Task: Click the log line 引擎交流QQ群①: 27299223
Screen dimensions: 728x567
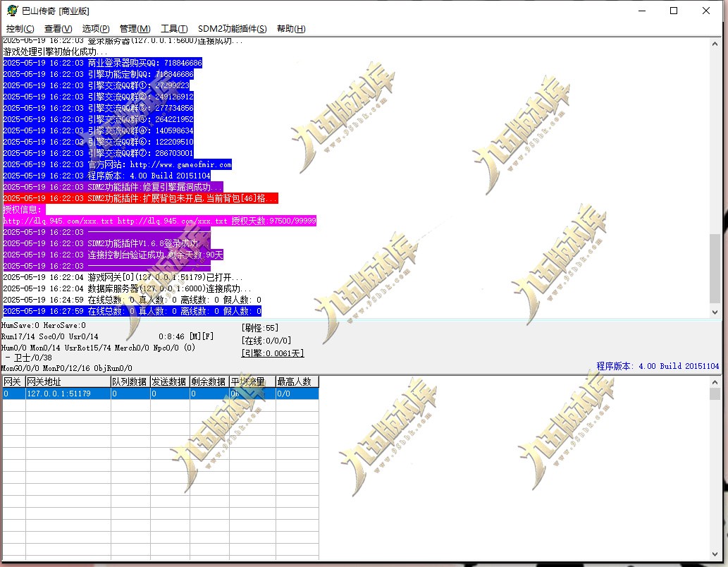Action: coord(96,85)
